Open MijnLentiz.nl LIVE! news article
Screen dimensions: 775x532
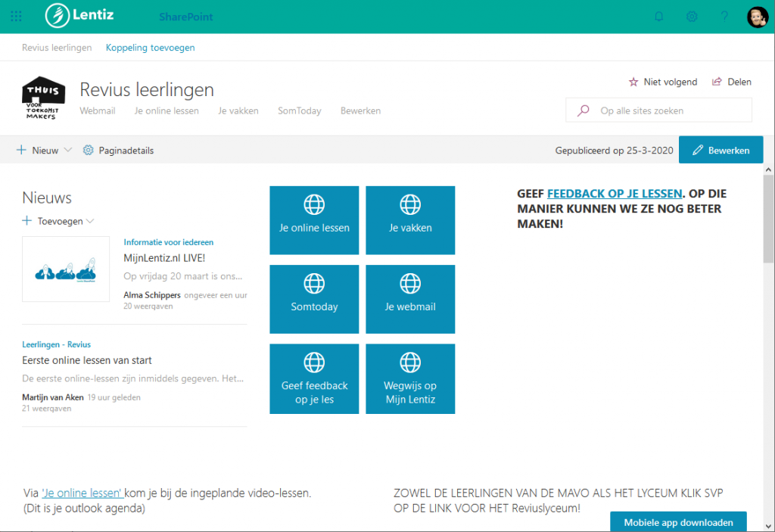[x=164, y=257]
